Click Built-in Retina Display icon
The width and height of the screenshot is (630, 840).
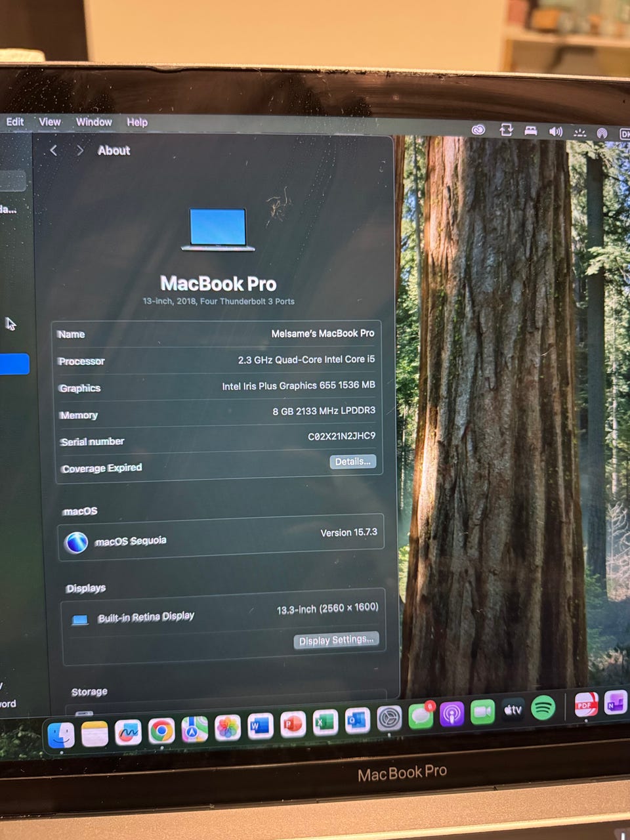coord(80,620)
